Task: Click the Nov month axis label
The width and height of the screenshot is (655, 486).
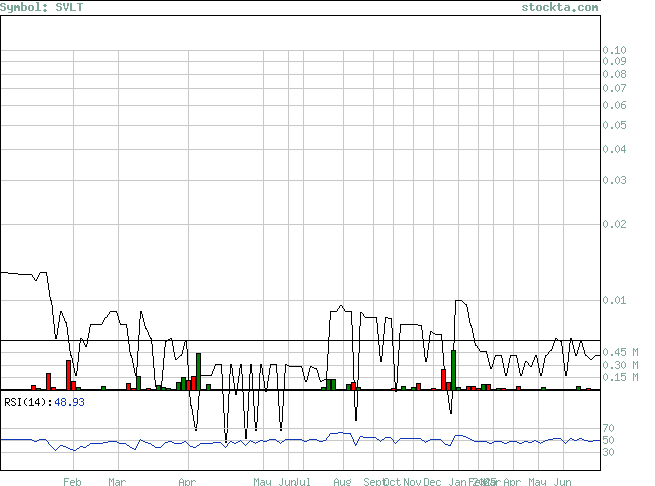Action: [412, 482]
